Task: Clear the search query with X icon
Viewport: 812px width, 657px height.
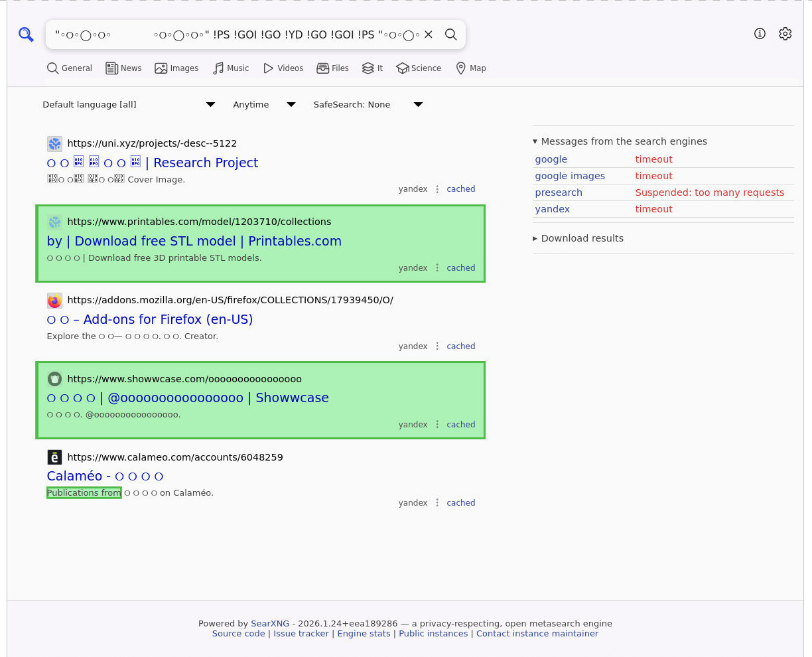Action: tap(429, 35)
